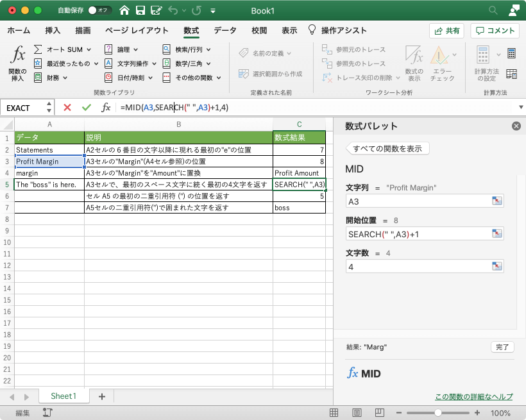Viewport: 526px width, 420px height.
Task: Open the Quick Access toolbar customize dropdown
Action: point(213,11)
